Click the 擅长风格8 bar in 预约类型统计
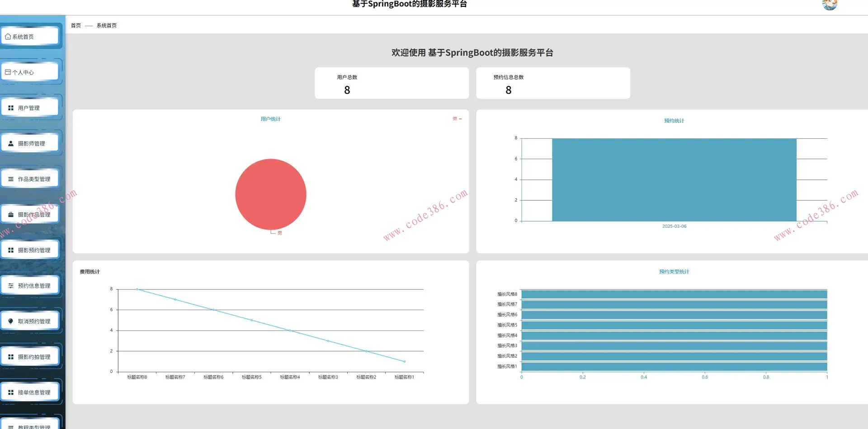The width and height of the screenshot is (868, 429). coord(674,294)
